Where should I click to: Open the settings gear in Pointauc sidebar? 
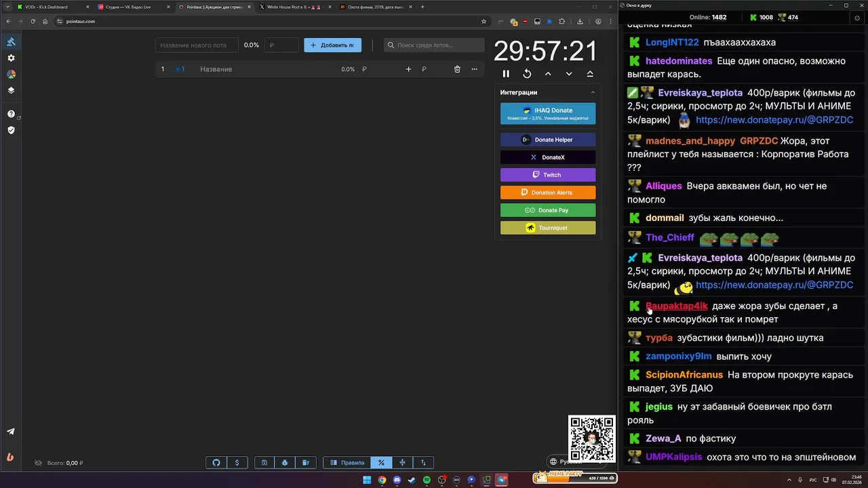(x=11, y=58)
